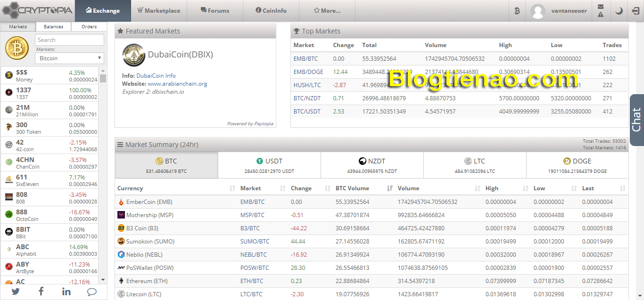The image size is (644, 300).
Task: Select the LTC market summary tab
Action: pyautogui.click(x=475, y=165)
